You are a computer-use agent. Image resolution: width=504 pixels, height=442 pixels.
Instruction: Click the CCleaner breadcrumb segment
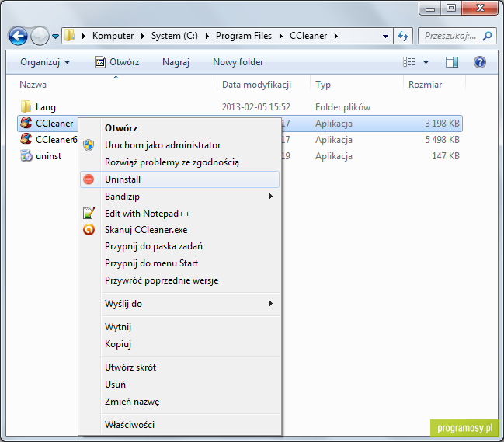tap(308, 36)
